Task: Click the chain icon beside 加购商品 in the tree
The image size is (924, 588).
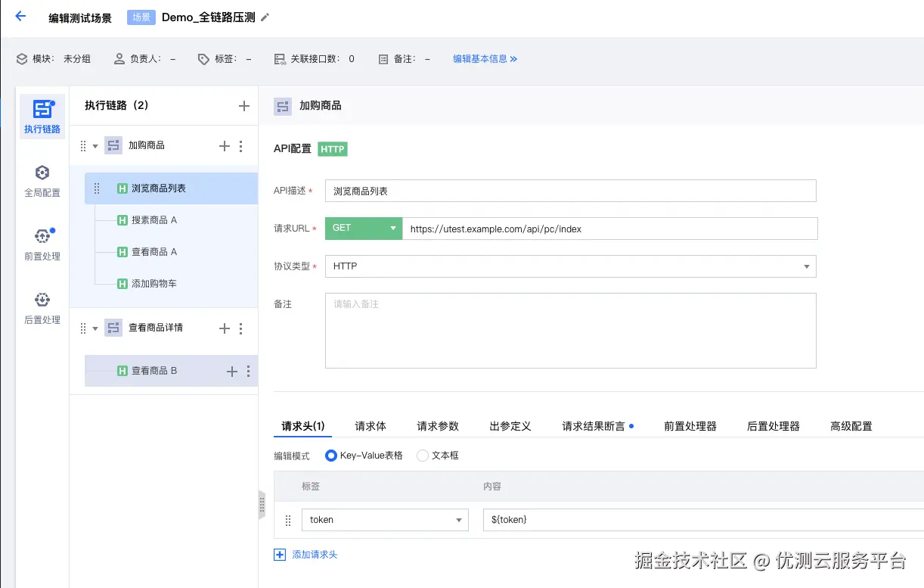Action: click(x=113, y=145)
